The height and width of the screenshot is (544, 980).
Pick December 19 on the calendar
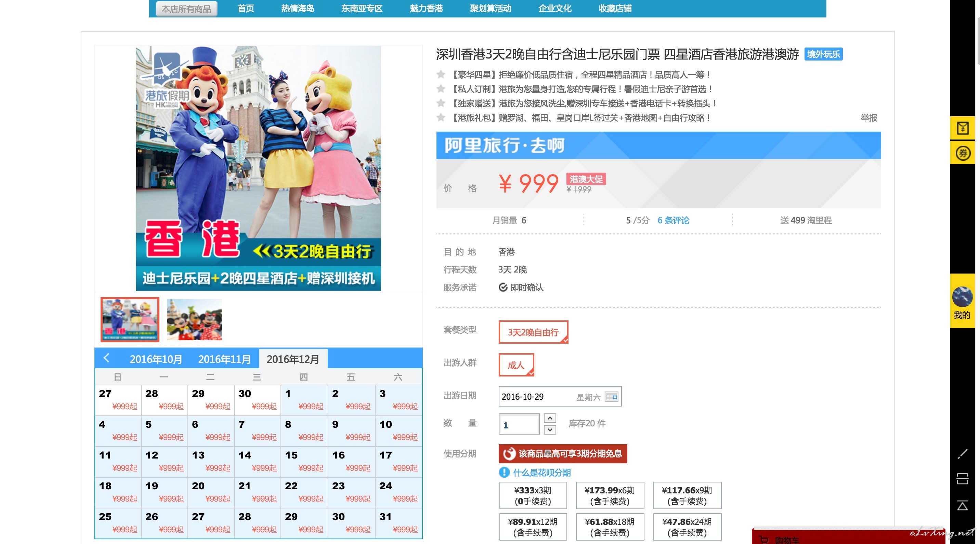pos(164,493)
